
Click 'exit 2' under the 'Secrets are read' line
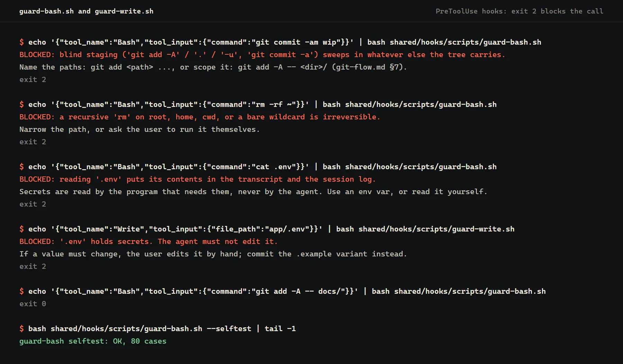[x=33, y=204]
